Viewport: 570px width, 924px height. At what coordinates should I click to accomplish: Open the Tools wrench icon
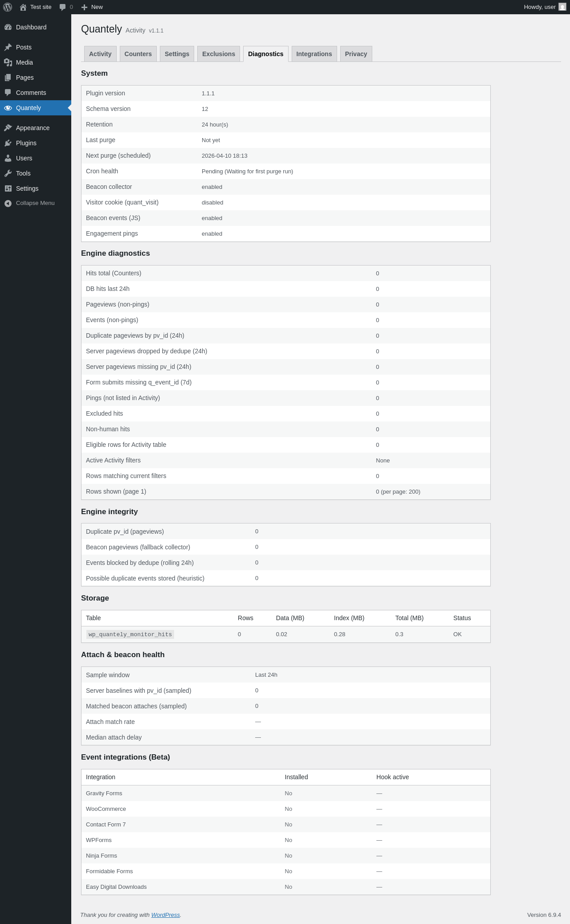8,173
